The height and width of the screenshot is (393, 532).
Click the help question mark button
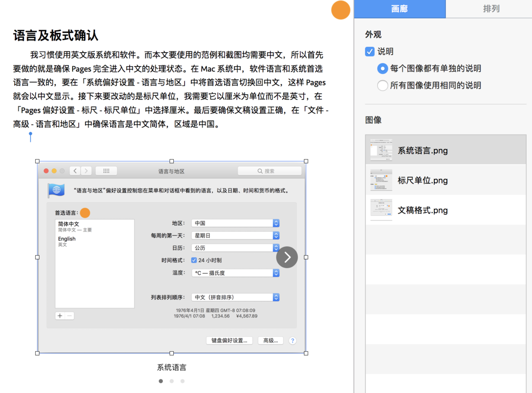[x=293, y=340]
